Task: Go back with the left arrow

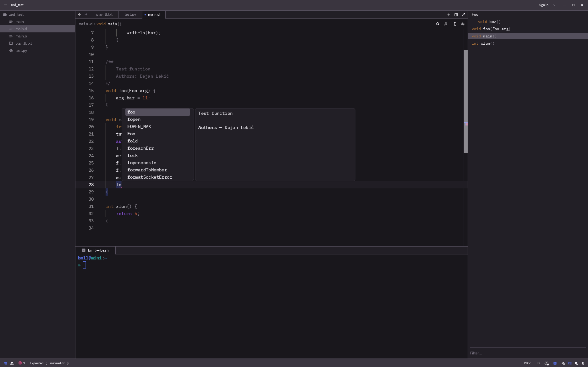Action: (x=80, y=14)
